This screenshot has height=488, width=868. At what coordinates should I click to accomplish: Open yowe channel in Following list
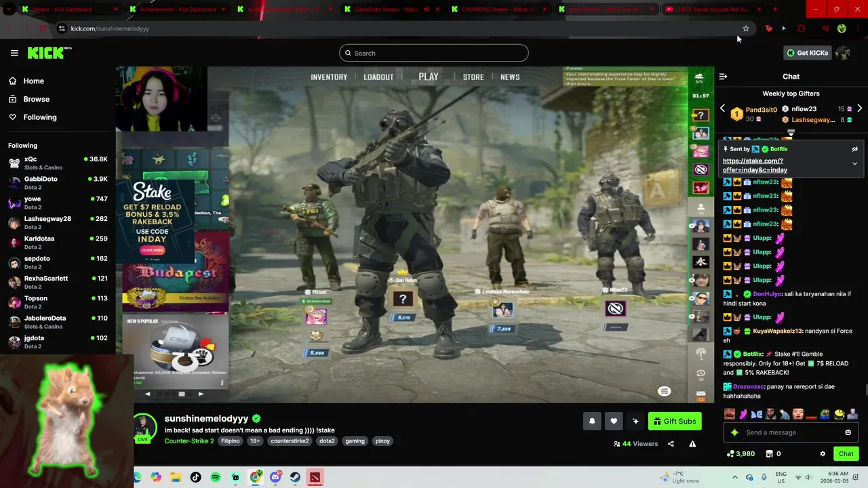[58, 203]
